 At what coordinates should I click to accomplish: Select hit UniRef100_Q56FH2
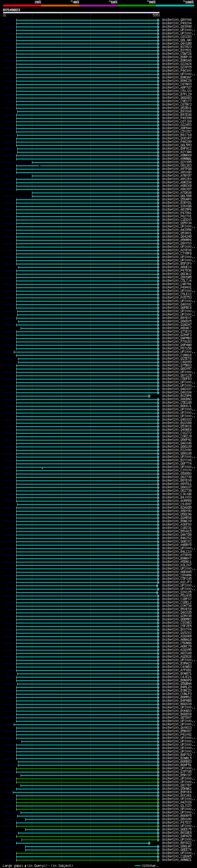176,440
